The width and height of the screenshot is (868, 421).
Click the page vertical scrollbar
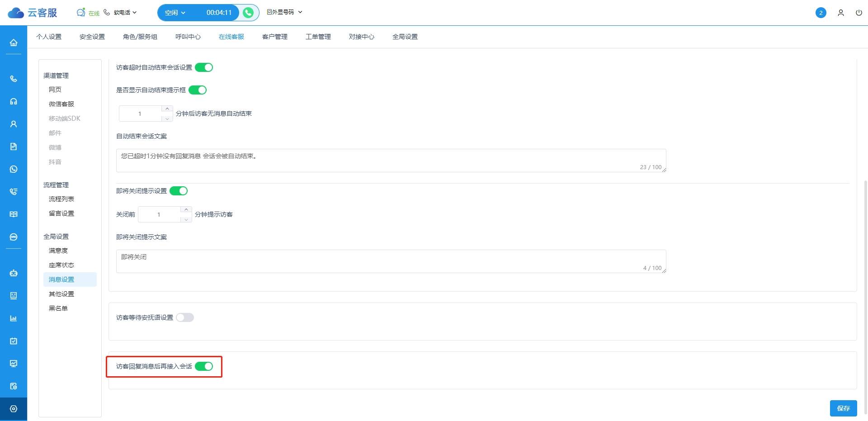[865, 296]
